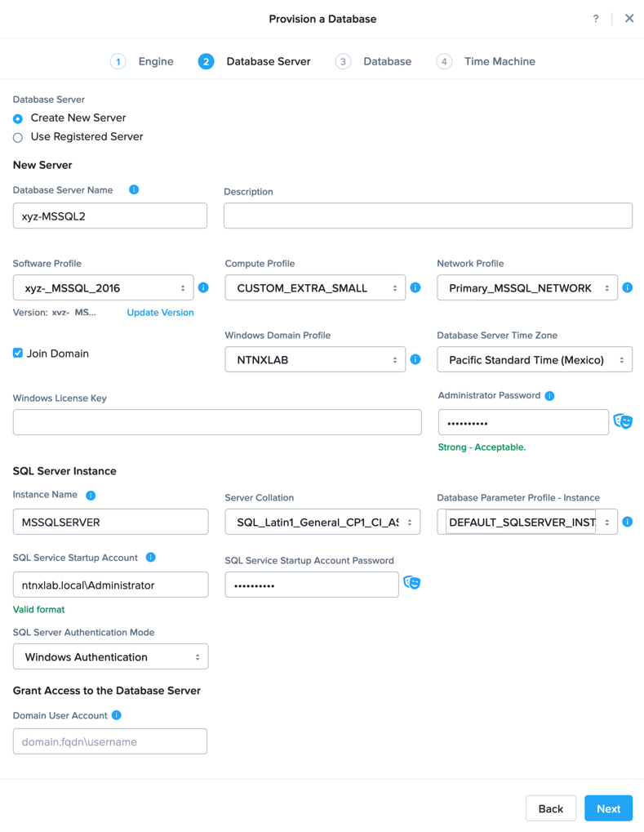This screenshot has height=832, width=644.
Task: Click info icon beside Database Server Name
Action: pyautogui.click(x=134, y=189)
